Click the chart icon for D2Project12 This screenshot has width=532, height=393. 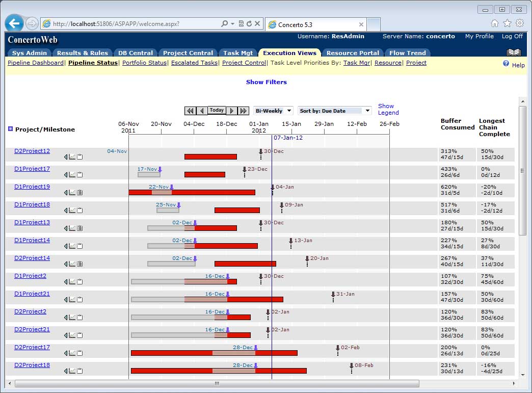pos(72,157)
